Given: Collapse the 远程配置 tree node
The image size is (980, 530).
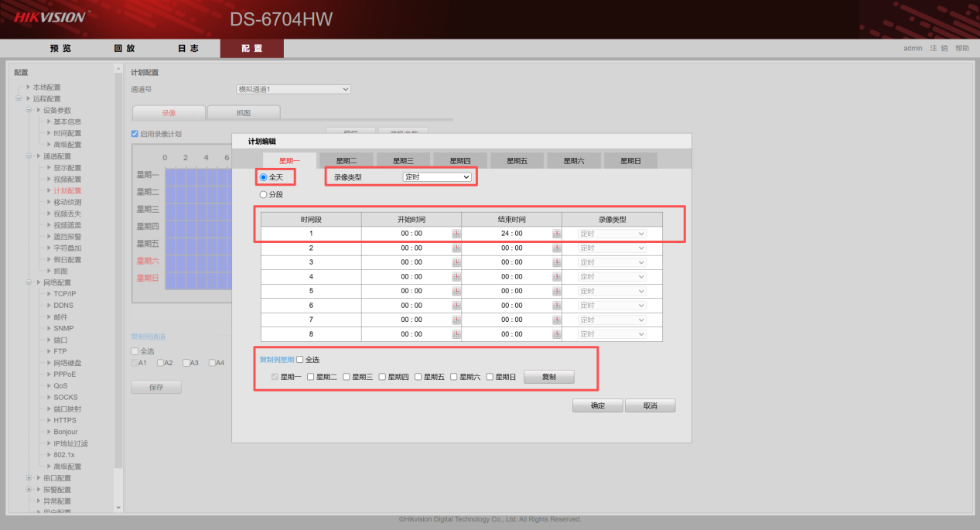Looking at the screenshot, I should point(19,99).
